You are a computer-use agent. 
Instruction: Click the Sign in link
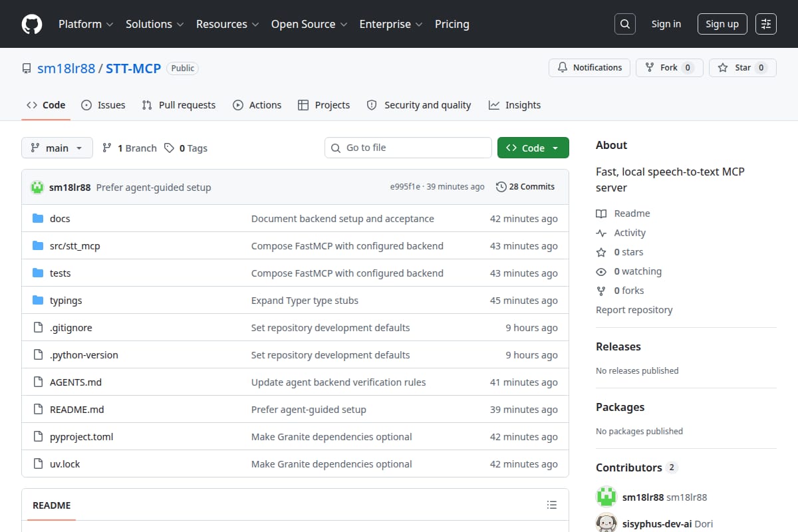pos(666,24)
